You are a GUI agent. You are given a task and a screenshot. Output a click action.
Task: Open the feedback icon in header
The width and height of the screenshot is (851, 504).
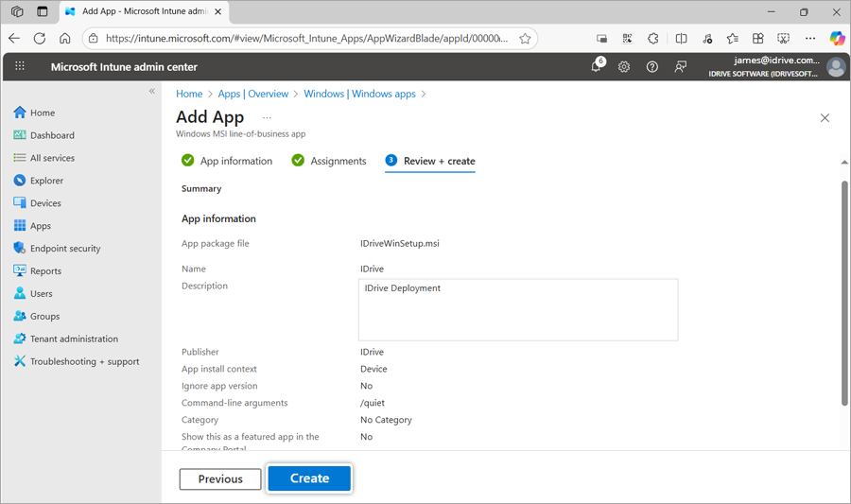[x=680, y=67]
